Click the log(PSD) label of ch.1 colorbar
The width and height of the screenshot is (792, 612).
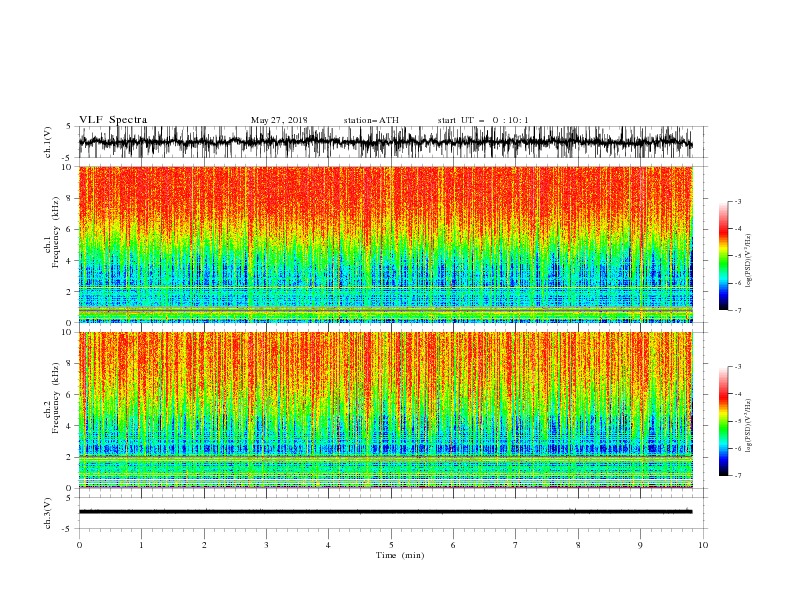click(748, 261)
